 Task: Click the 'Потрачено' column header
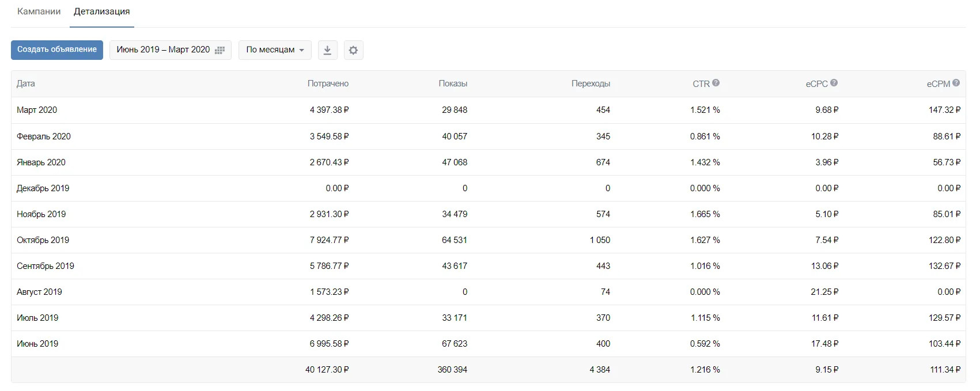[328, 83]
